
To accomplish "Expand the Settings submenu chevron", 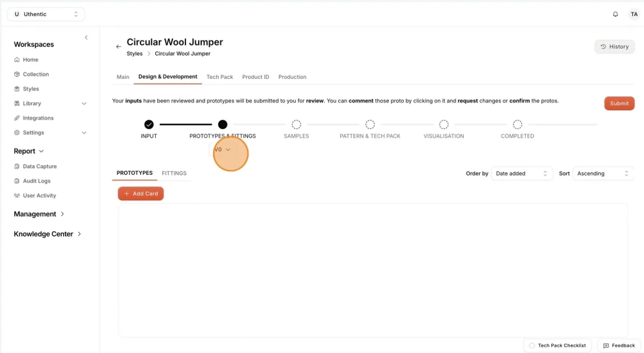I will [x=84, y=133].
